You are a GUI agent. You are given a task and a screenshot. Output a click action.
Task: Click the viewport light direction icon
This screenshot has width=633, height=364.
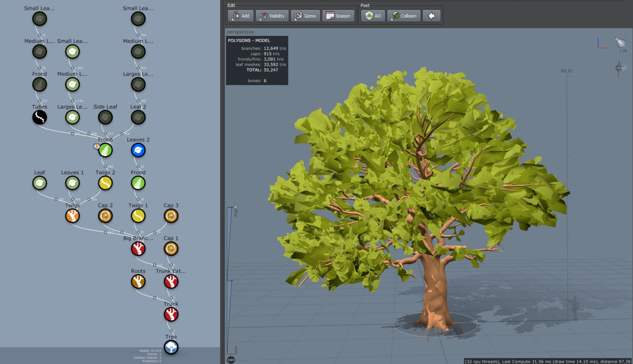(620, 42)
